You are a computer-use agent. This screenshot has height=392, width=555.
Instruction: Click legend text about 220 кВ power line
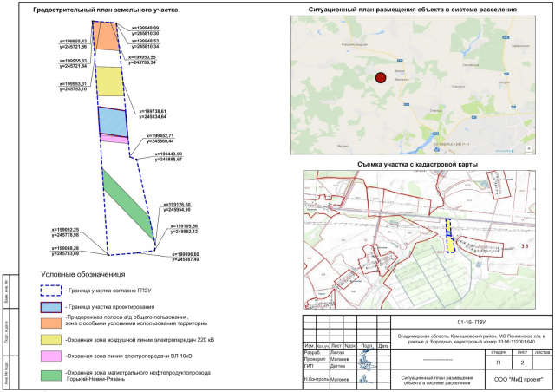click(140, 340)
